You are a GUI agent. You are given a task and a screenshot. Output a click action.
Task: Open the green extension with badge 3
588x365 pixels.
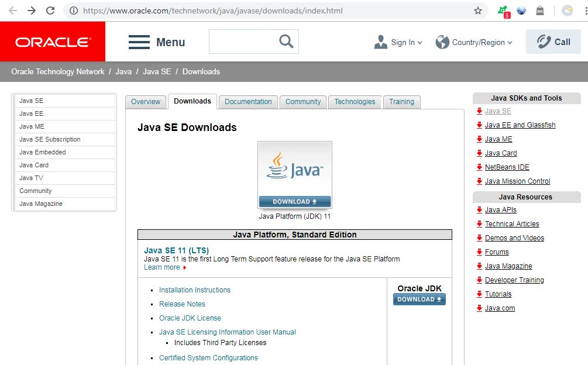coord(503,11)
